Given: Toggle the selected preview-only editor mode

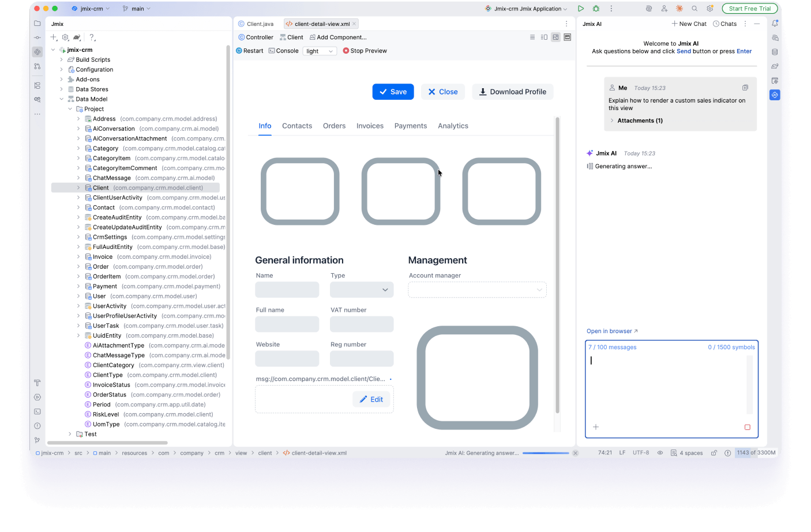Looking at the screenshot, I should click(555, 37).
